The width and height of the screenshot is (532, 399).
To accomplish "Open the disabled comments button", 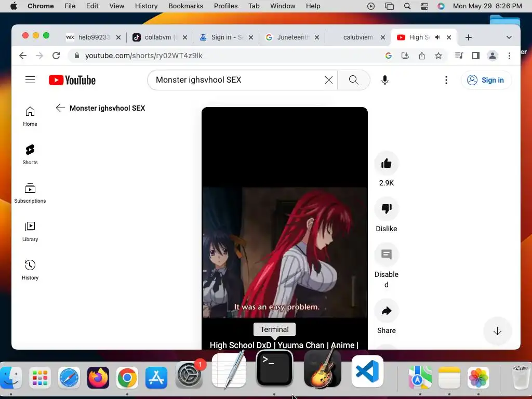I will point(386,255).
